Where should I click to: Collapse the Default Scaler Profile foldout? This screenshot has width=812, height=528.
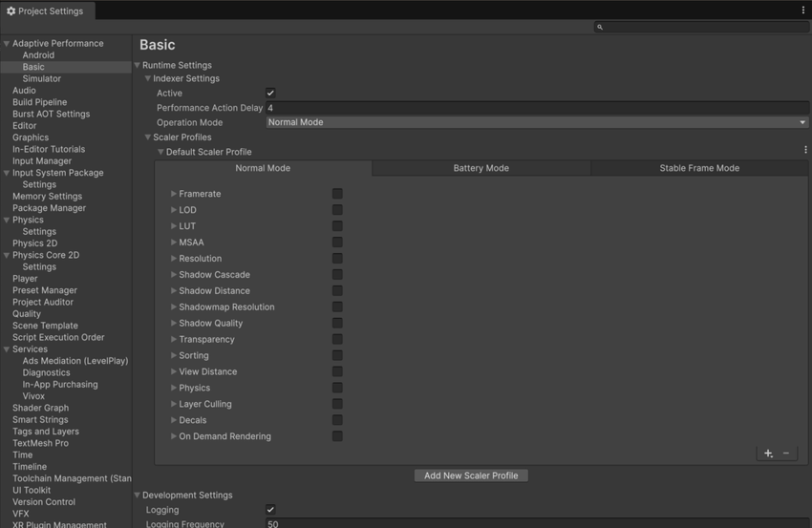coord(160,152)
